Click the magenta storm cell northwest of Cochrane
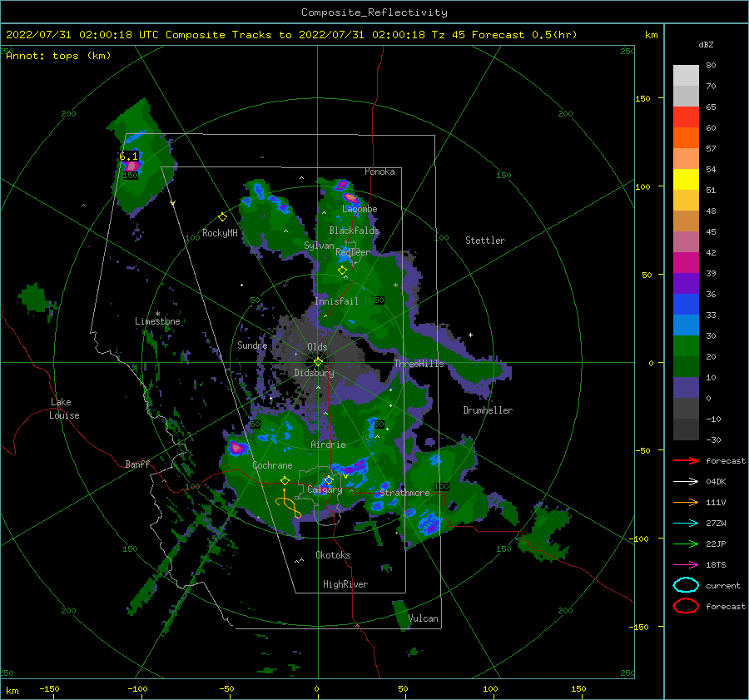Image resolution: width=749 pixels, height=700 pixels. coord(237,448)
